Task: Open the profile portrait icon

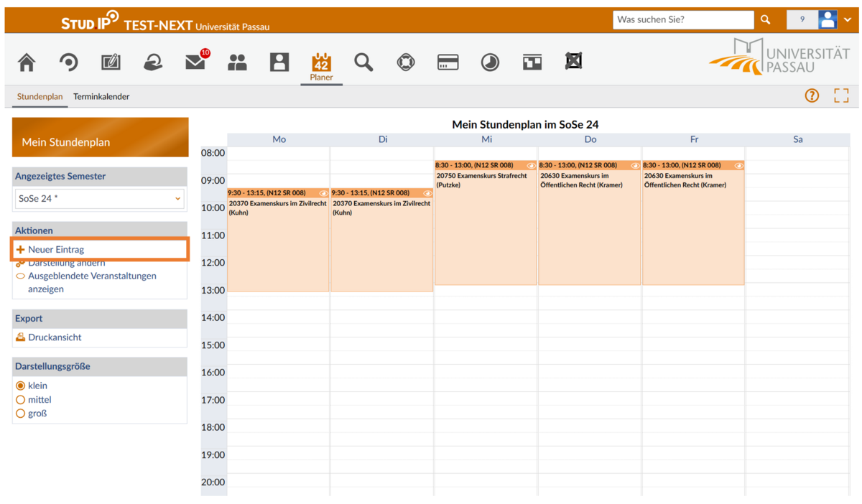Action: 279,62
